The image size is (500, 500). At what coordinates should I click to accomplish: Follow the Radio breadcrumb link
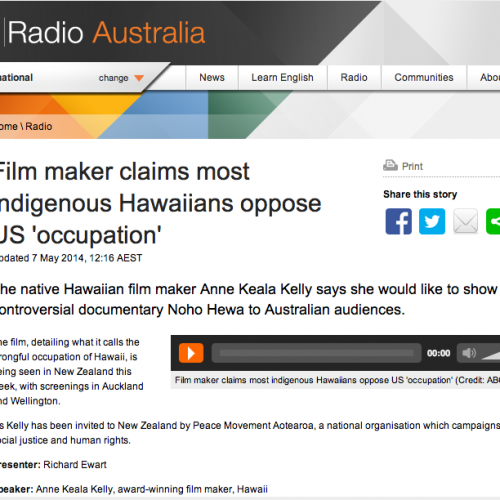pyautogui.click(x=39, y=127)
